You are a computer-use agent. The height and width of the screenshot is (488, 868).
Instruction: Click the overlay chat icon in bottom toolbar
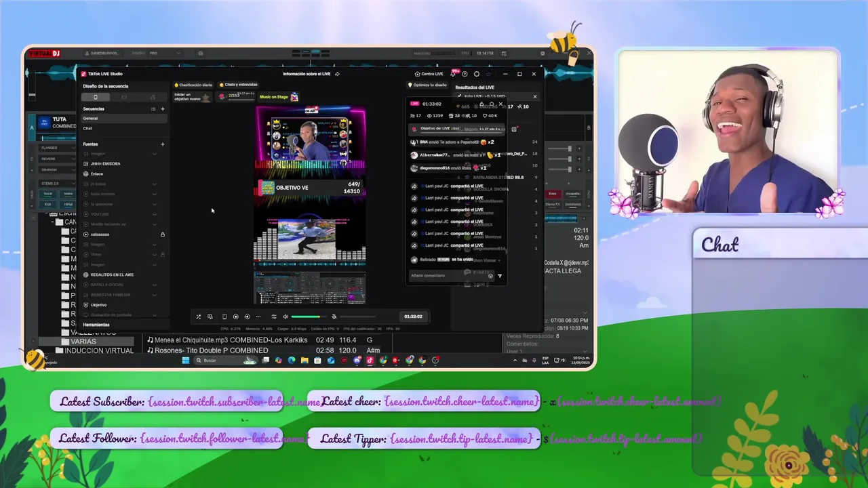210,317
